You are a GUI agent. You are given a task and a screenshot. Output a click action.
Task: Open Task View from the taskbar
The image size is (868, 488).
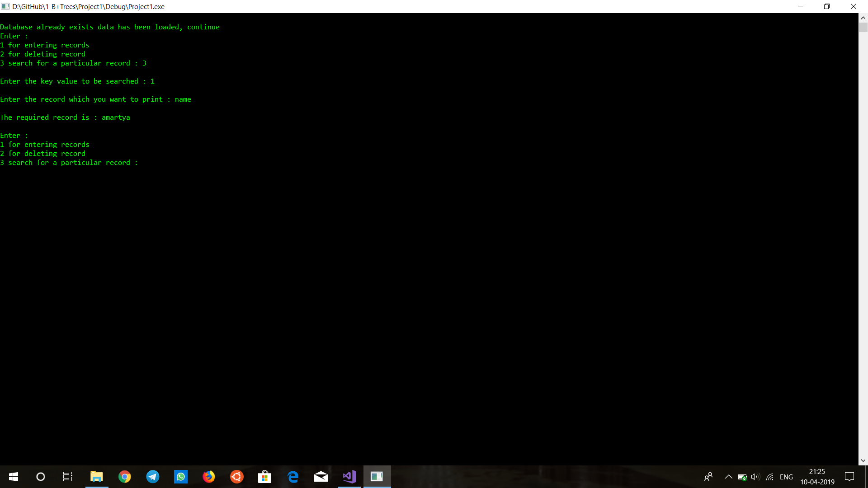point(68,477)
